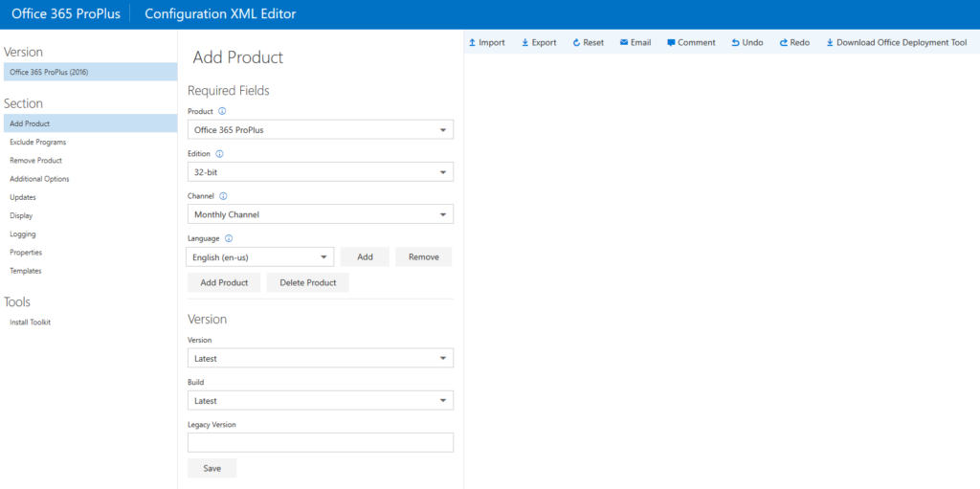Open the Monthly Channel dropdown
980x489 pixels.
coord(321,214)
